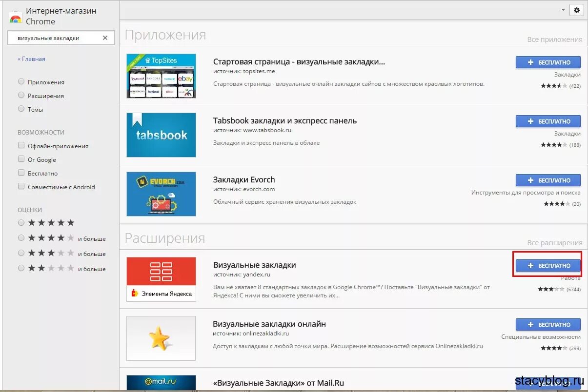Click 'Специальные возможности' category label

(541, 337)
